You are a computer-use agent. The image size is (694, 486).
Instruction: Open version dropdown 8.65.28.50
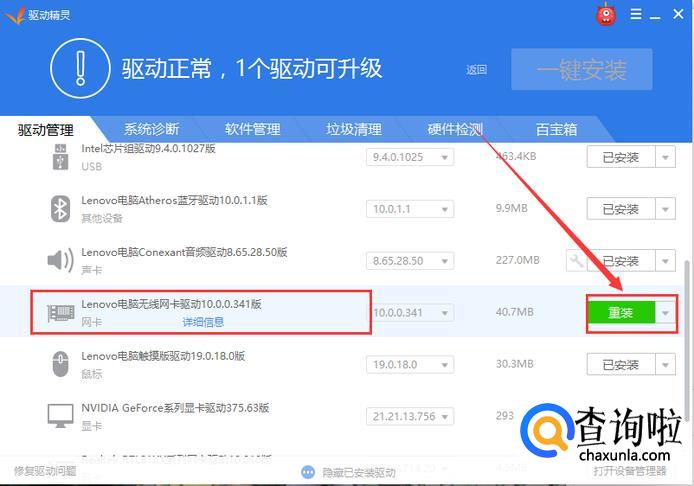tap(410, 261)
